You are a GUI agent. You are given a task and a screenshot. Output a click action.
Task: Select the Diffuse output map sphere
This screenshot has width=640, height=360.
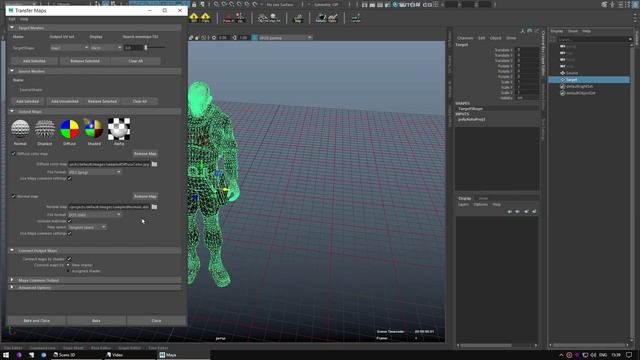pos(69,129)
